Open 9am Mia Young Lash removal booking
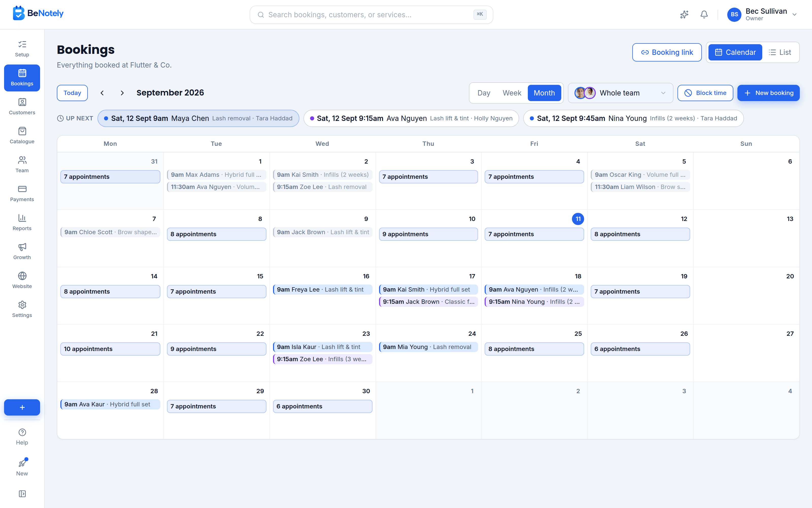 click(x=428, y=347)
